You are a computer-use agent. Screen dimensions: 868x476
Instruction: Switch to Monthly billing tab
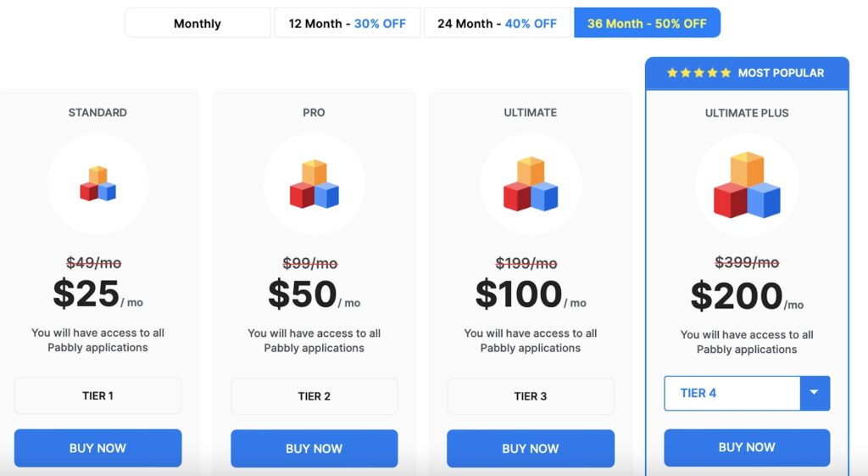(x=198, y=23)
